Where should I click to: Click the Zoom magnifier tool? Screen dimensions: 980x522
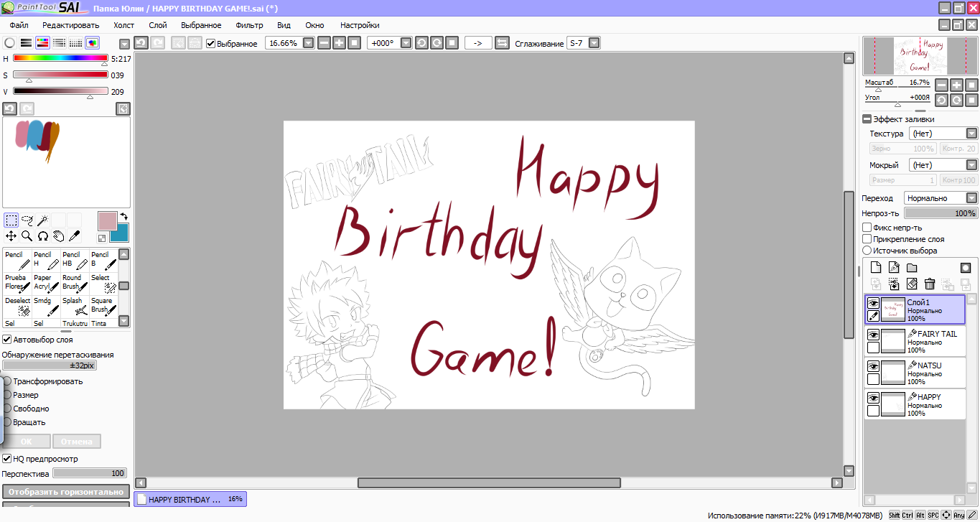(27, 236)
